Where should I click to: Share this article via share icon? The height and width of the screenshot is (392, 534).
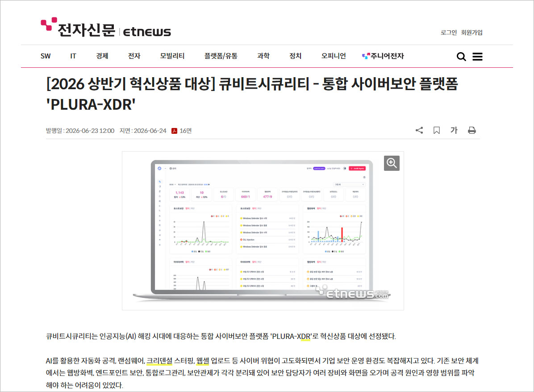pyautogui.click(x=419, y=130)
